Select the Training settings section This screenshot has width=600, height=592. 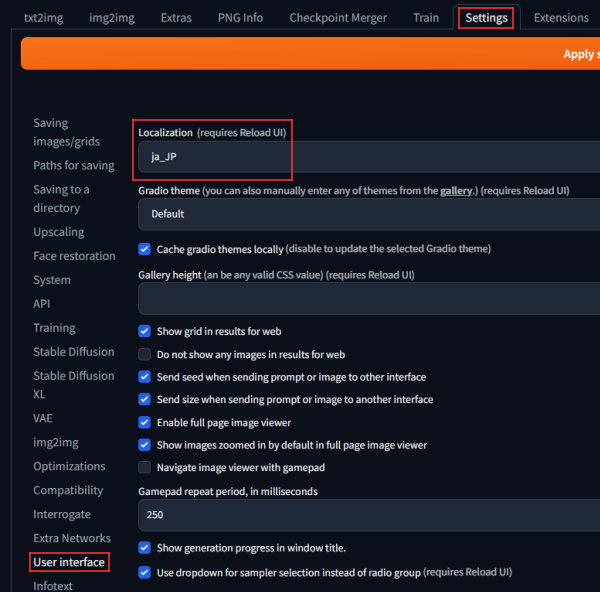[54, 328]
